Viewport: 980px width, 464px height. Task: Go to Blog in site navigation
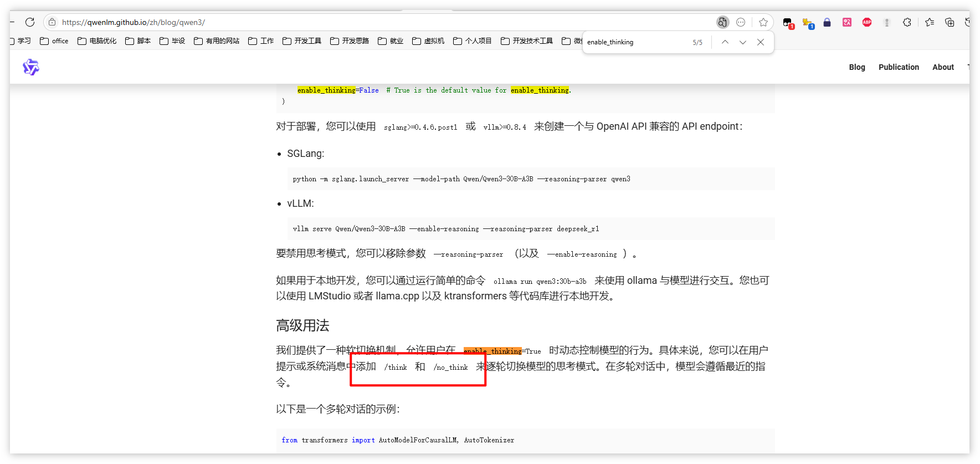coord(857,67)
